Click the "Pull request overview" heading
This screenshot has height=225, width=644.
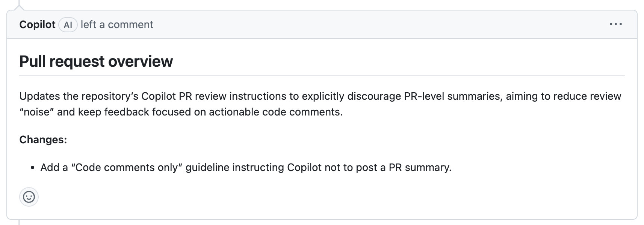96,61
